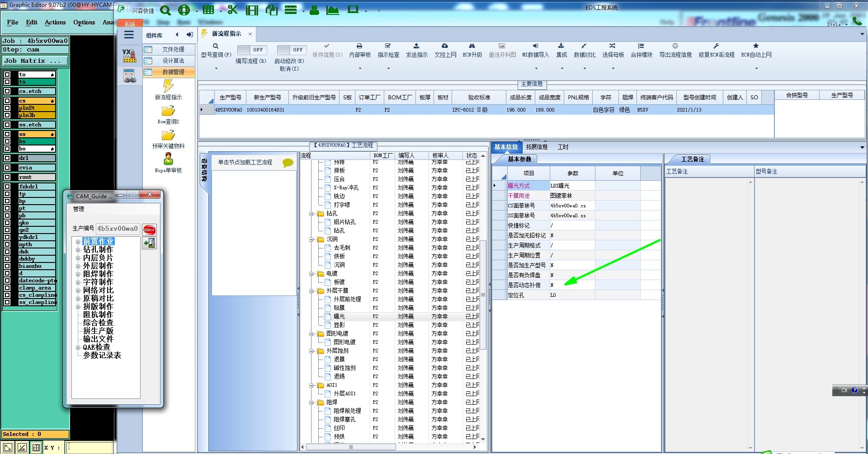Collapse the 电镀 folder in process tree
The image size is (868, 454).
coord(311,274)
